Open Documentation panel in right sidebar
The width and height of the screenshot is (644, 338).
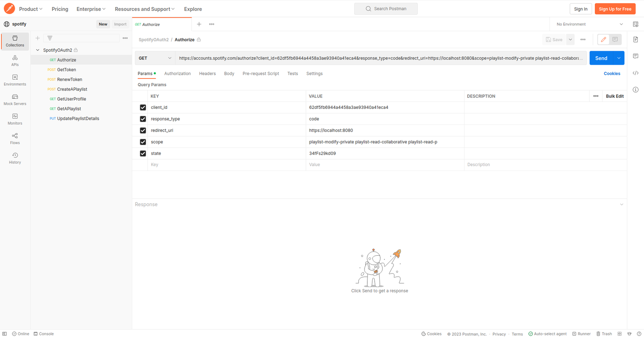pos(636,39)
